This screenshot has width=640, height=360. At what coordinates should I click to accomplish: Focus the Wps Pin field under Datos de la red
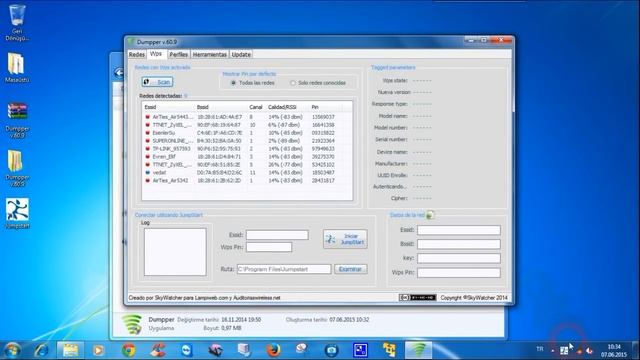pos(459,272)
